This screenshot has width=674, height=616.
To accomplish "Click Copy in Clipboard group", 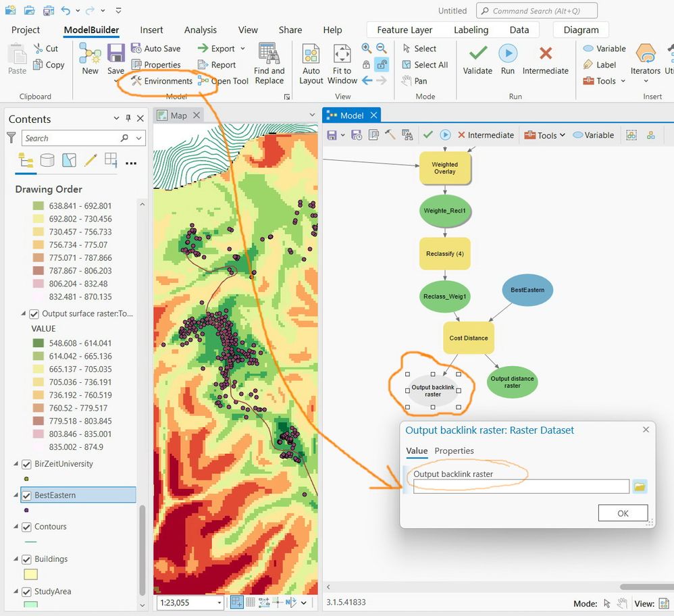I will tap(49, 65).
